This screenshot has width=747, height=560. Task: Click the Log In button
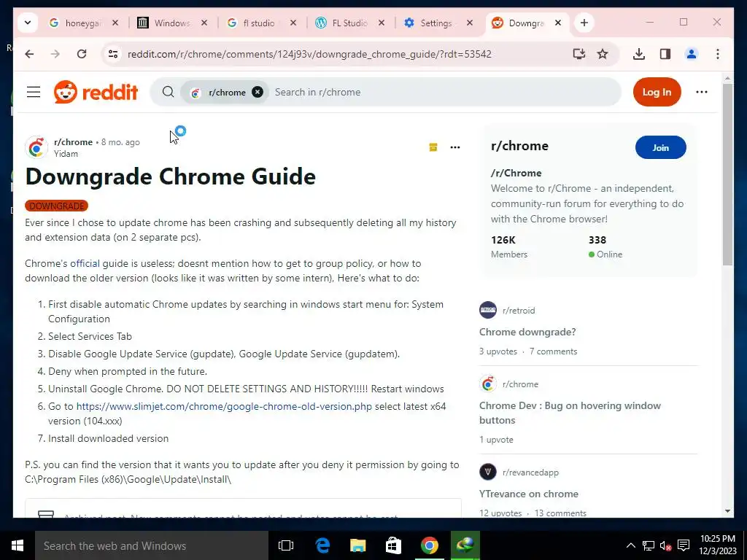tap(657, 92)
